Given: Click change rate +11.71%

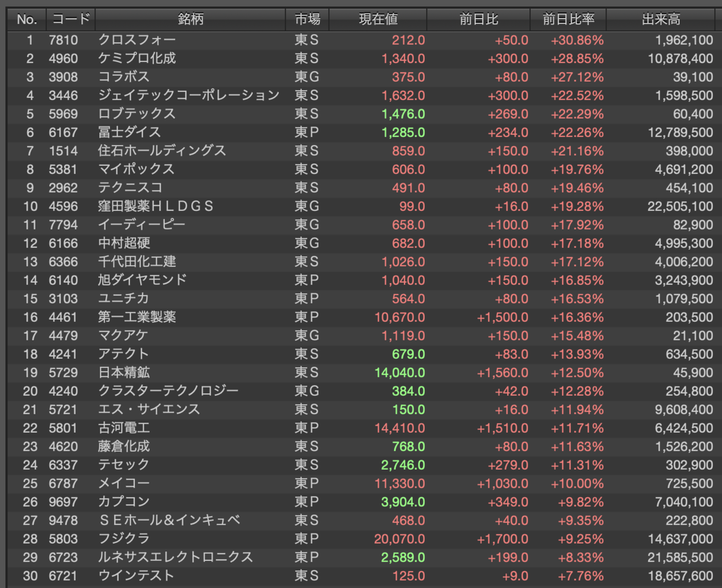Looking at the screenshot, I should click(577, 427).
